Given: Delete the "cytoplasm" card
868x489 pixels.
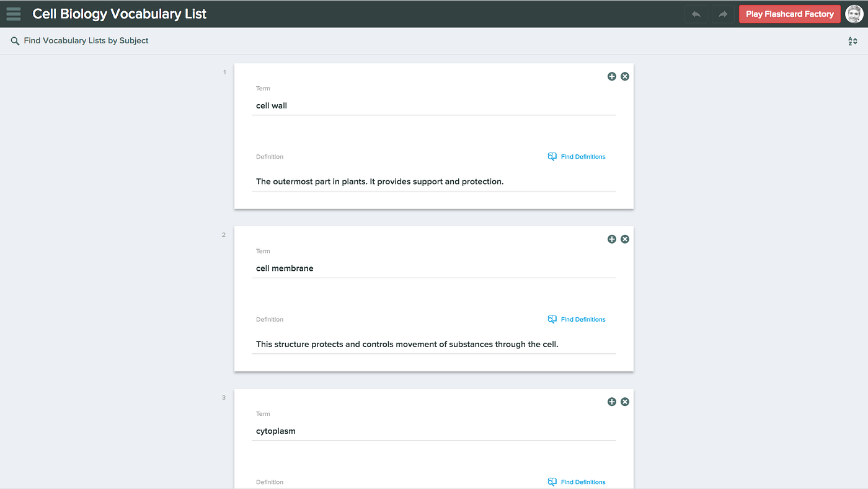Looking at the screenshot, I should click(624, 402).
